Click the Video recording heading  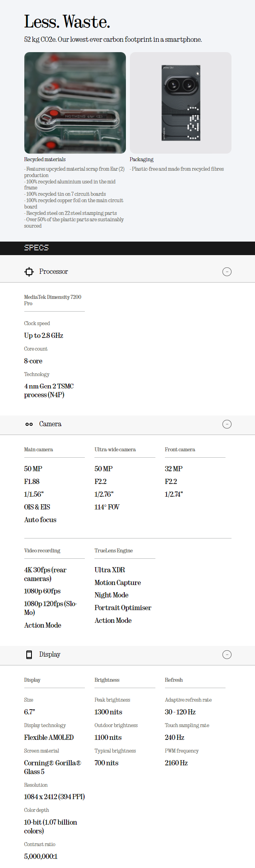(42, 551)
